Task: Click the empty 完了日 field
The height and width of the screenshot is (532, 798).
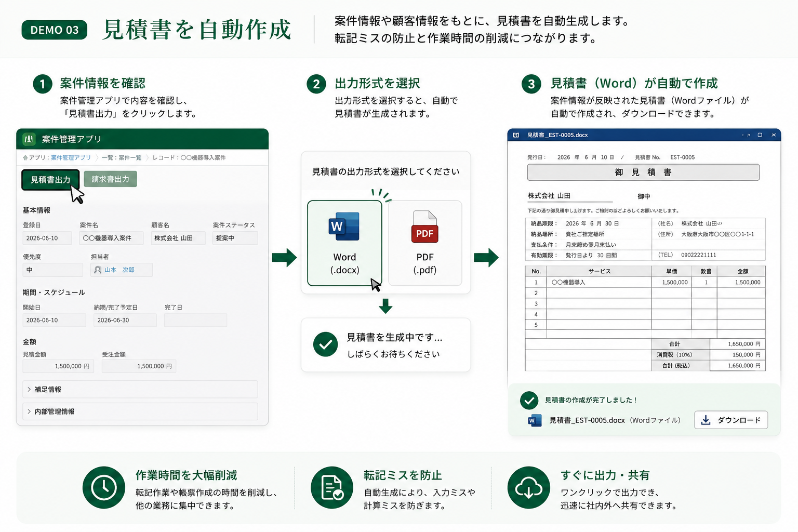Action: click(x=195, y=320)
